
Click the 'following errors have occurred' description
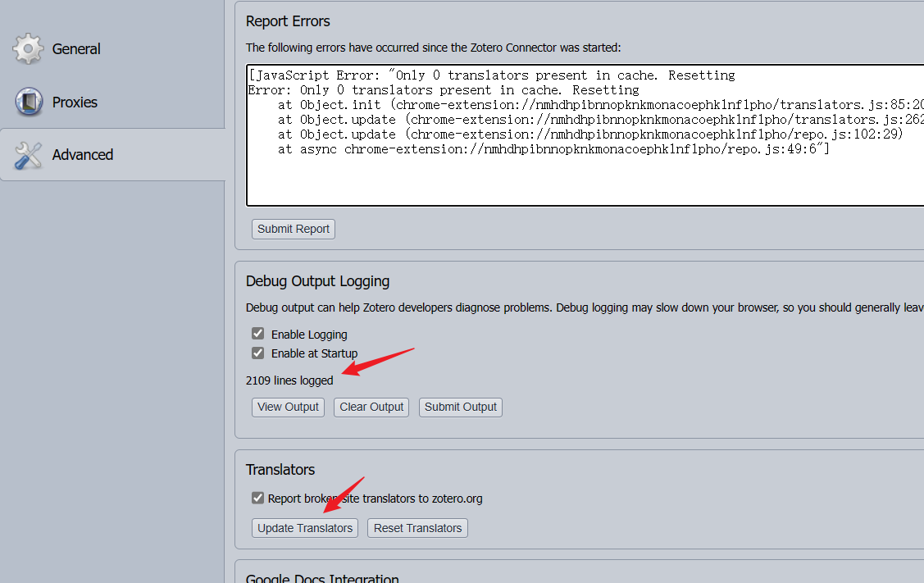click(433, 48)
